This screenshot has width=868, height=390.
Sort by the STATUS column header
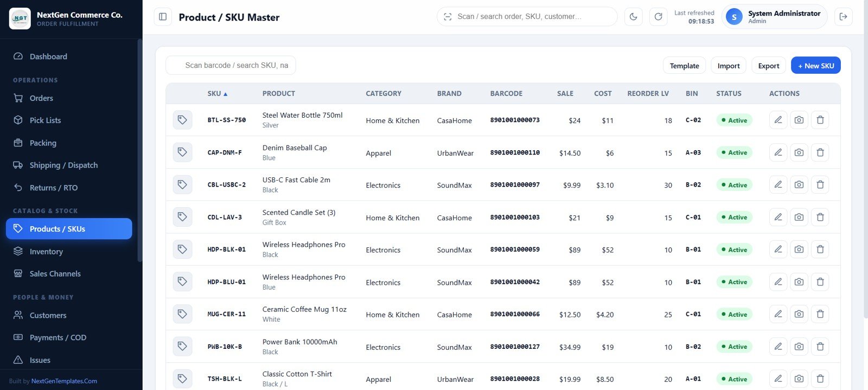click(x=729, y=93)
